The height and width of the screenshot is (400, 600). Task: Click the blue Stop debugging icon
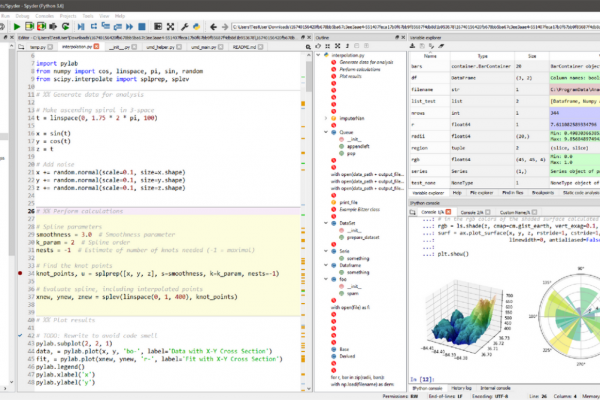tap(142, 26)
